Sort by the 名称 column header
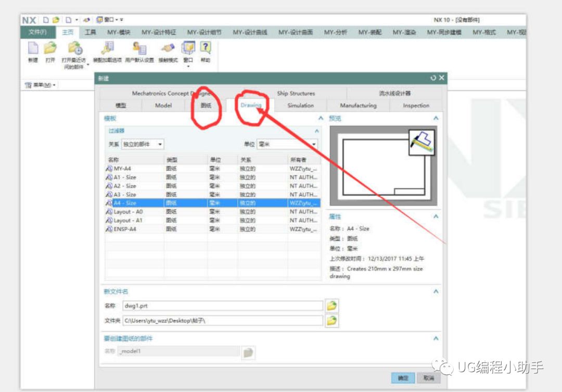Screen dimensions: 562x392 (x=134, y=160)
